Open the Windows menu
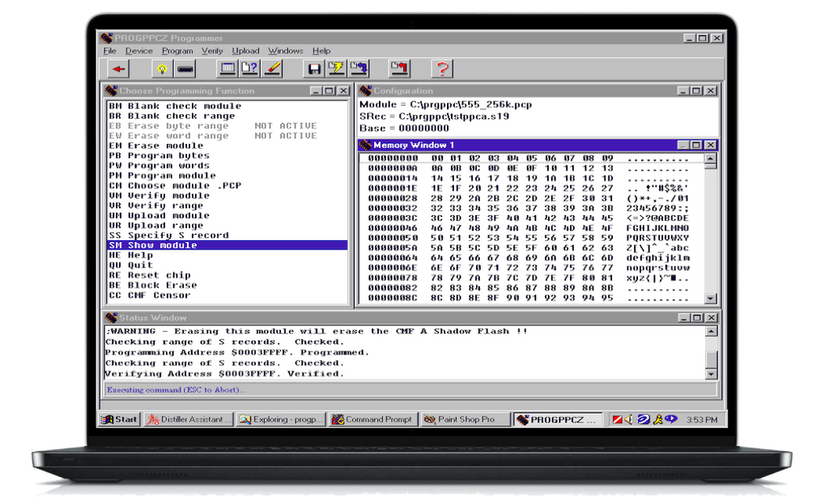Screen dimensions: 829x504 tap(285, 50)
